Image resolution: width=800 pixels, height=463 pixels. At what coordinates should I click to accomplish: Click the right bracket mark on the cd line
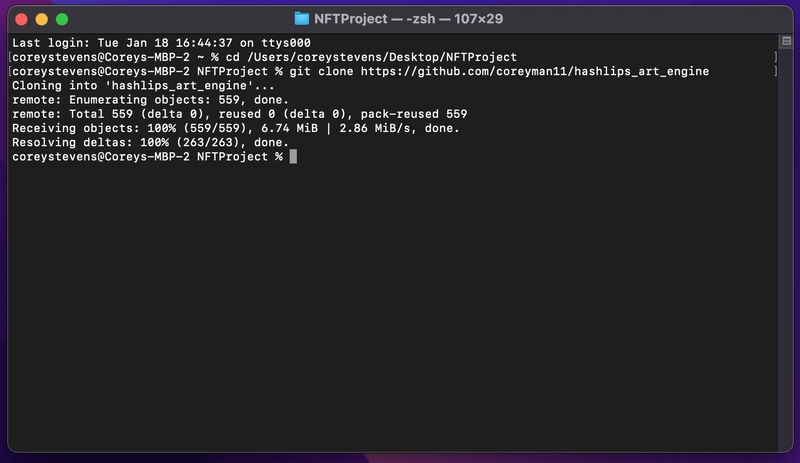click(x=776, y=57)
